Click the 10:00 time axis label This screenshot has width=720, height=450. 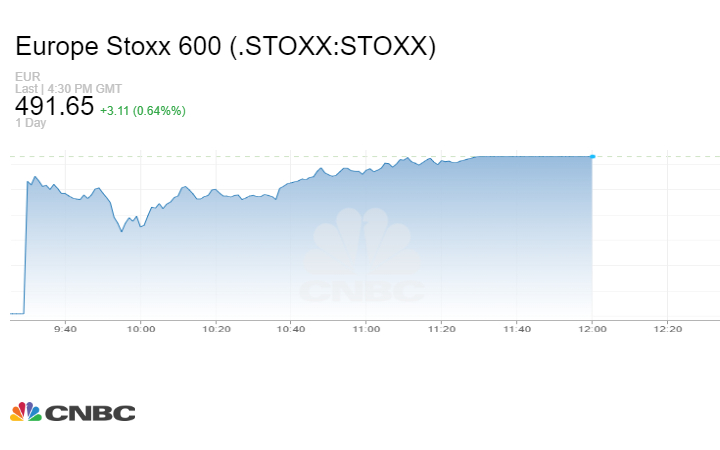point(141,329)
